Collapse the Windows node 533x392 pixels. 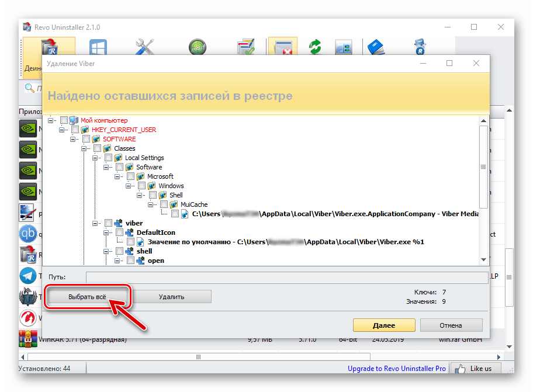tap(128, 185)
